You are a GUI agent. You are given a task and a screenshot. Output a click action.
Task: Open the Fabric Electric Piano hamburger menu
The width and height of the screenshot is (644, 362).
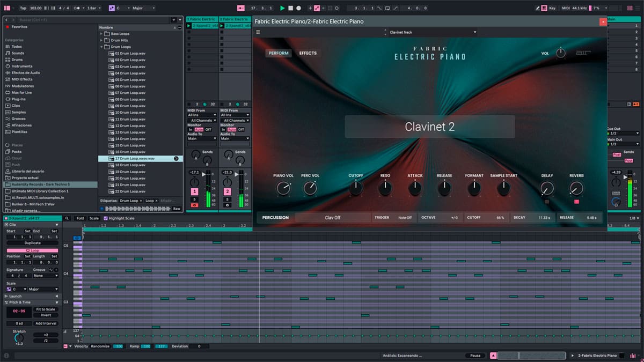click(x=258, y=32)
